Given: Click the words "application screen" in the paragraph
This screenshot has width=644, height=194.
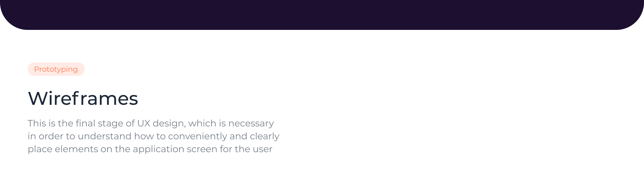Looking at the screenshot, I should [175, 149].
